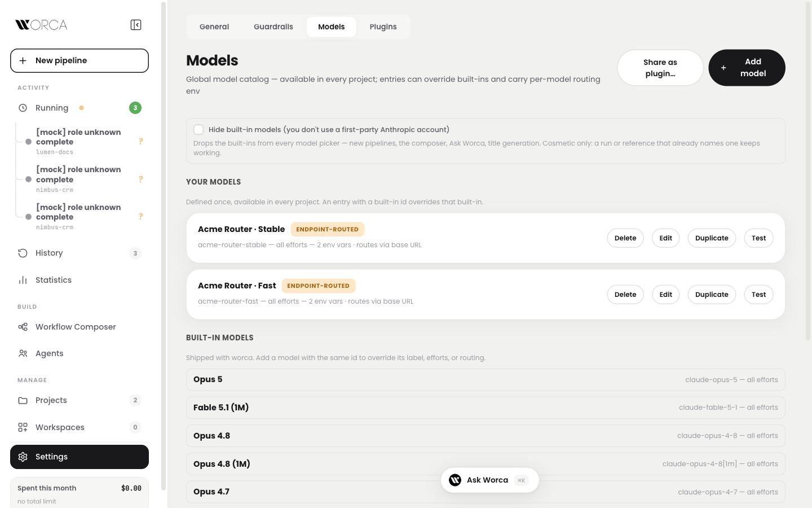Viewport: 812px width, 508px height.
Task: Click Edit for Acme Router Stable
Action: tap(666, 238)
